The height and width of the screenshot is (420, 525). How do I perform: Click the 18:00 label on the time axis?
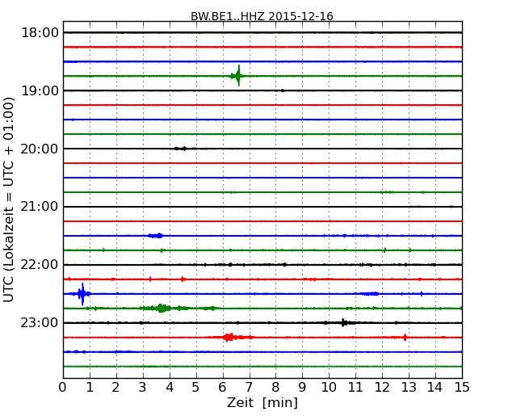pos(40,33)
